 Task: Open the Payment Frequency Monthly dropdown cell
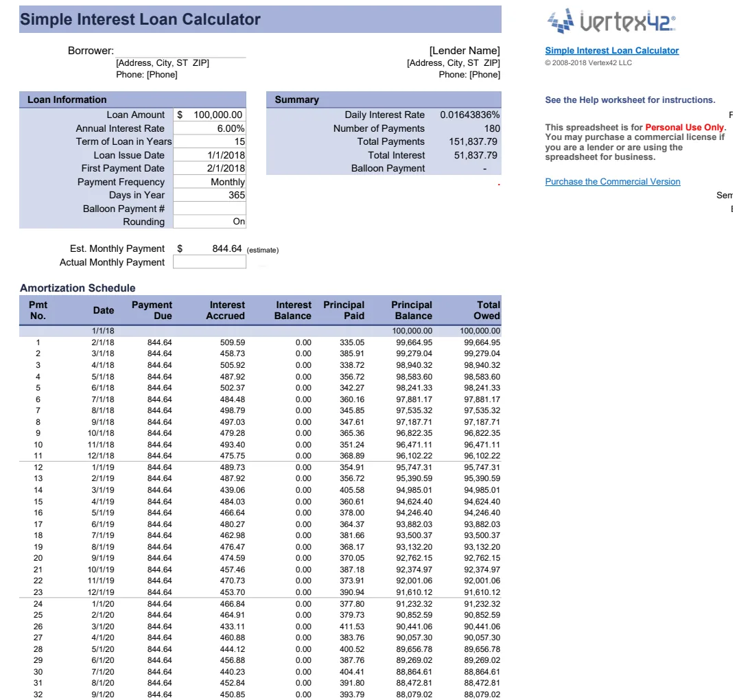coord(209,182)
